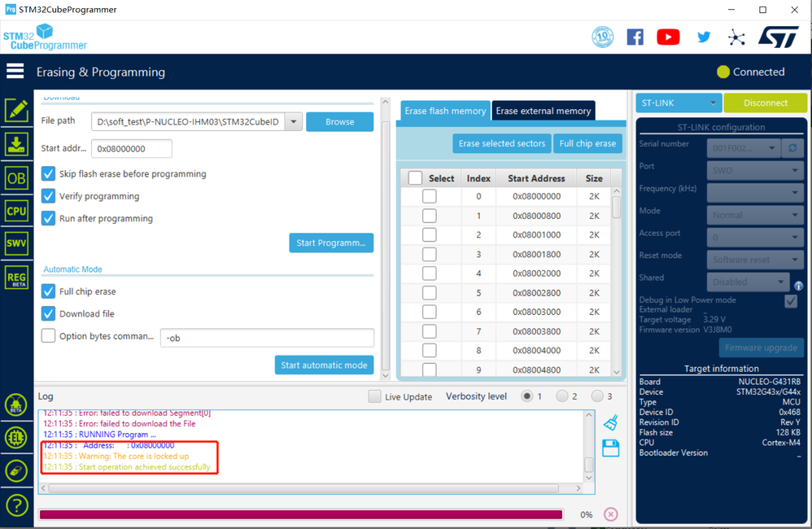This screenshot has height=529, width=812.
Task: Select verbosity level 2
Action: tap(562, 396)
